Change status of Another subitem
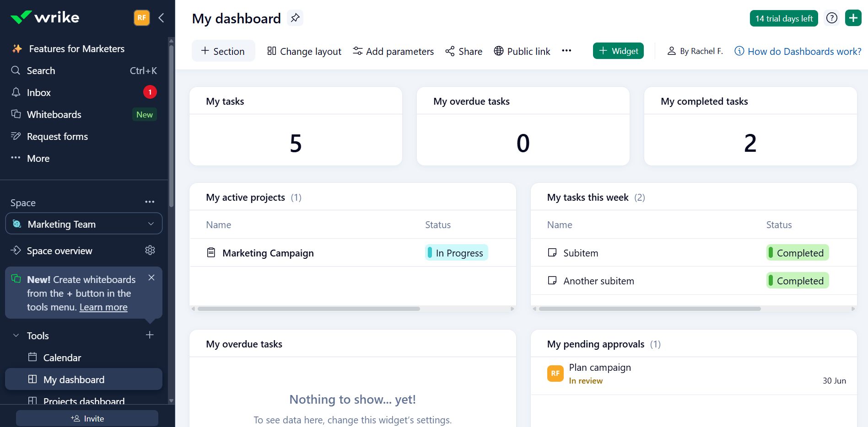The image size is (868, 427). (x=798, y=281)
